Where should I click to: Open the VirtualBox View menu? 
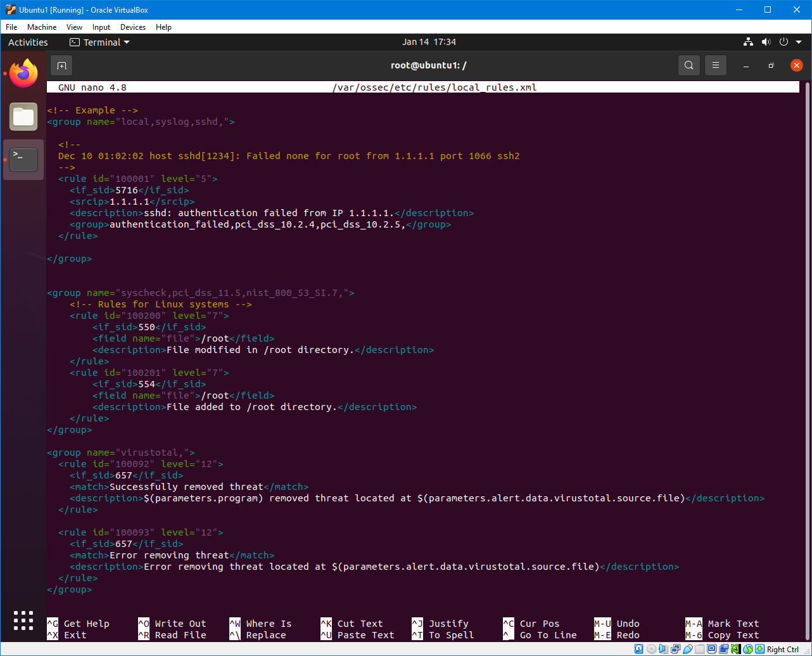(74, 27)
